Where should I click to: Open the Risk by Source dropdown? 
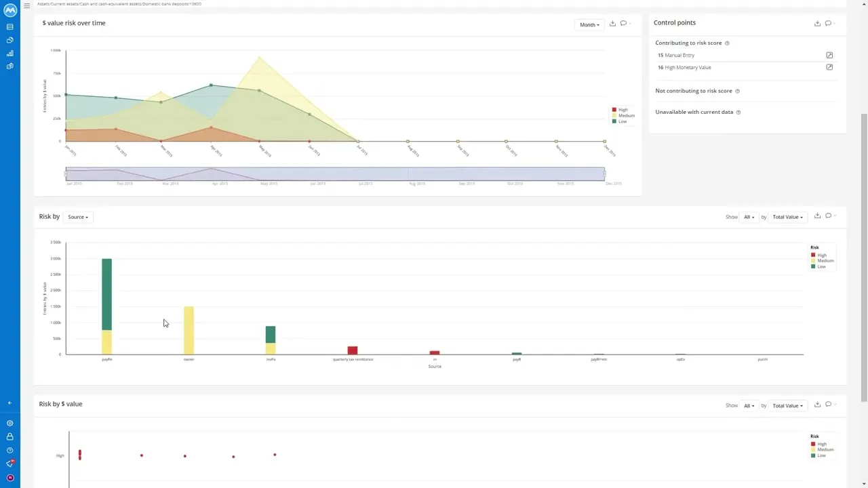click(78, 217)
